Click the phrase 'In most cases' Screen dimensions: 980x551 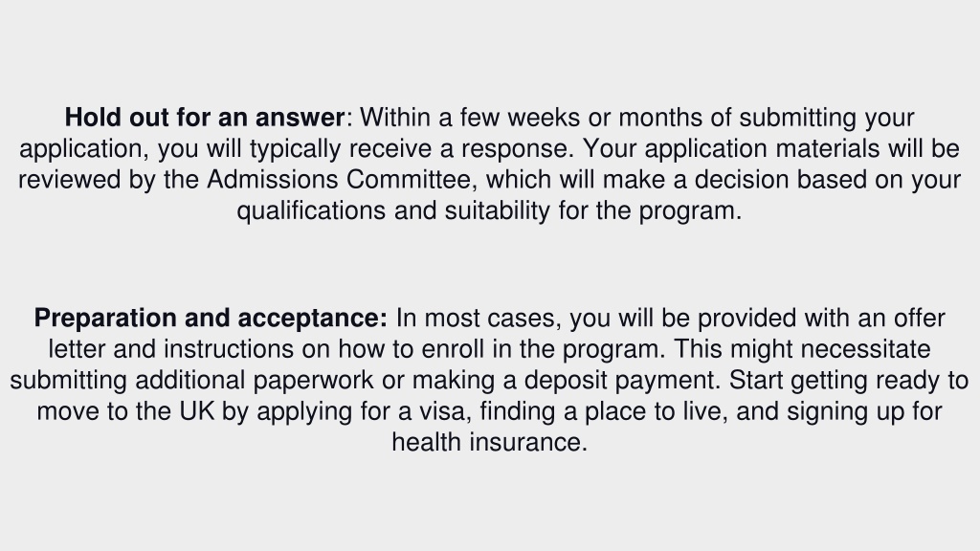[480, 318]
